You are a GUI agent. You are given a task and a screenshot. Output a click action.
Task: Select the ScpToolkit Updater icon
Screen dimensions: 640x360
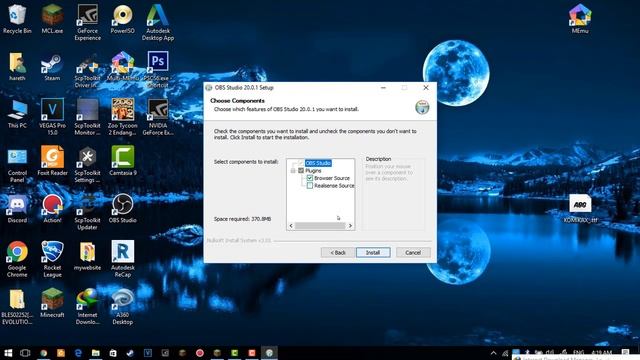point(87,212)
